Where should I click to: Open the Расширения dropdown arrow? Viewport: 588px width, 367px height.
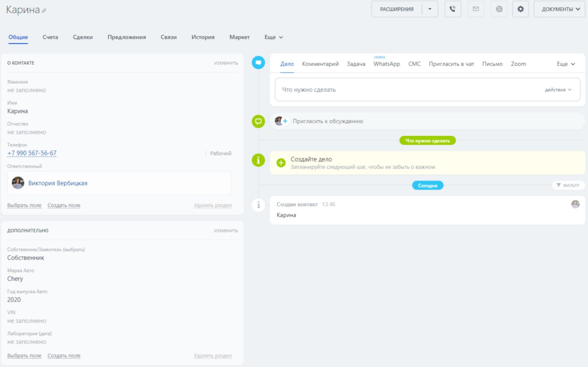[x=430, y=9]
